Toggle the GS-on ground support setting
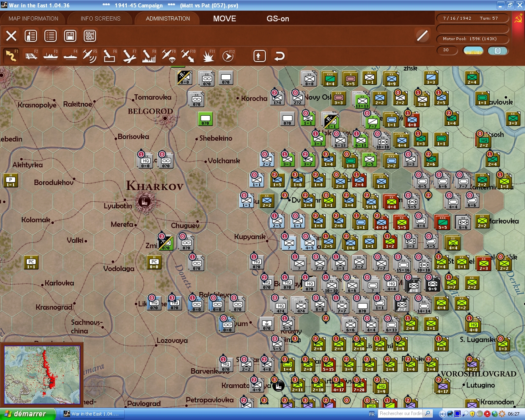This screenshot has height=420, width=525. [278, 18]
